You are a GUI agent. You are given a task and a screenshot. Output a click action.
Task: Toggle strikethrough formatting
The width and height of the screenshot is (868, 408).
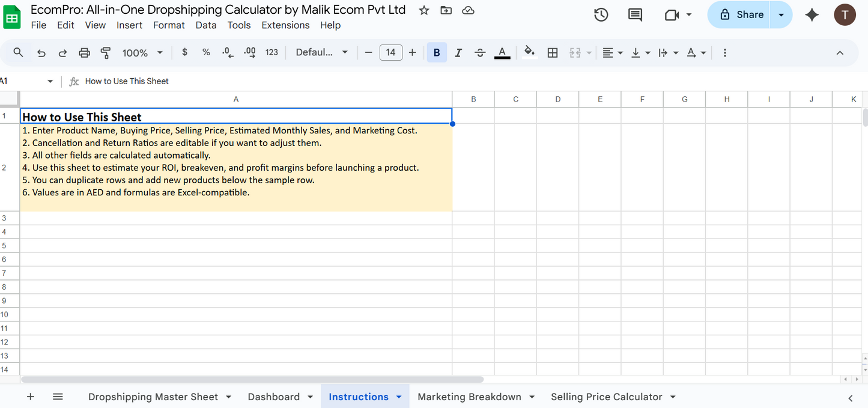click(480, 53)
